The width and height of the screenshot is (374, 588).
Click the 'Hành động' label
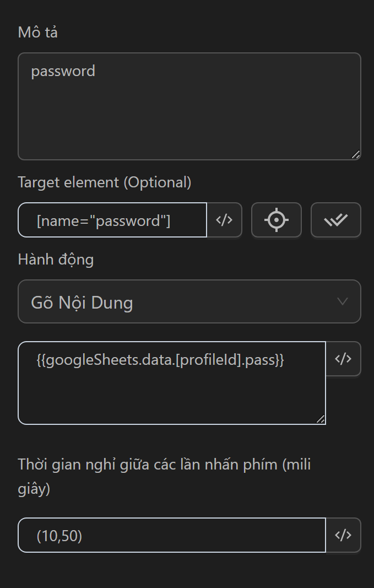[x=56, y=260]
